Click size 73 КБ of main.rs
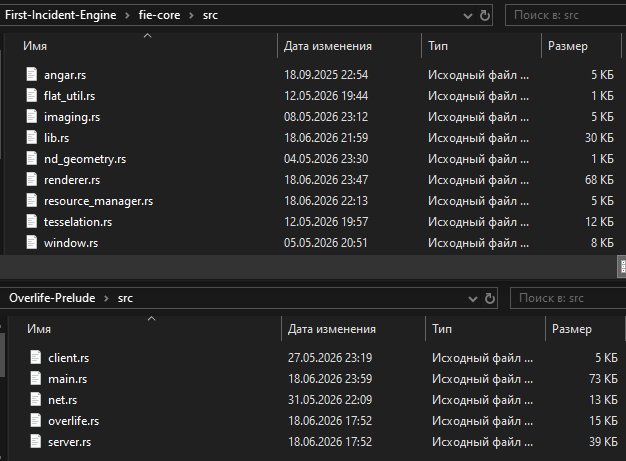 click(x=603, y=378)
